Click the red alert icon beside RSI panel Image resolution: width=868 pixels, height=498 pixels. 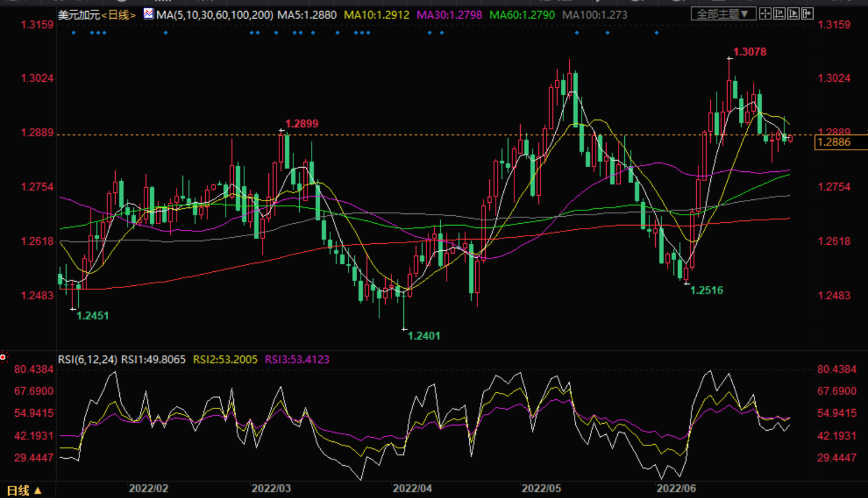pyautogui.click(x=4, y=357)
